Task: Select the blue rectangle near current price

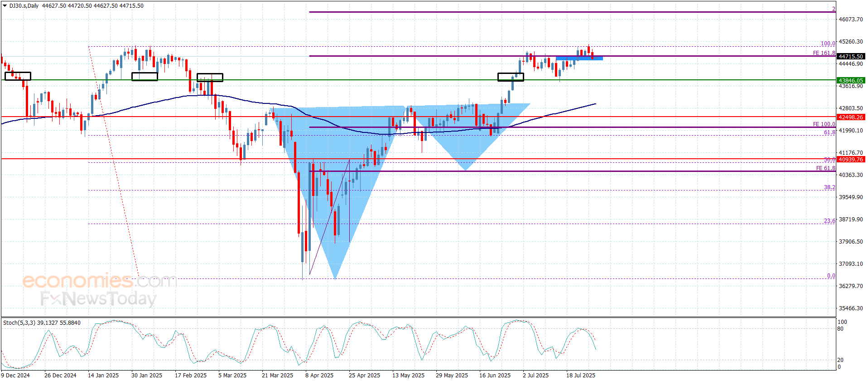Action: click(579, 59)
